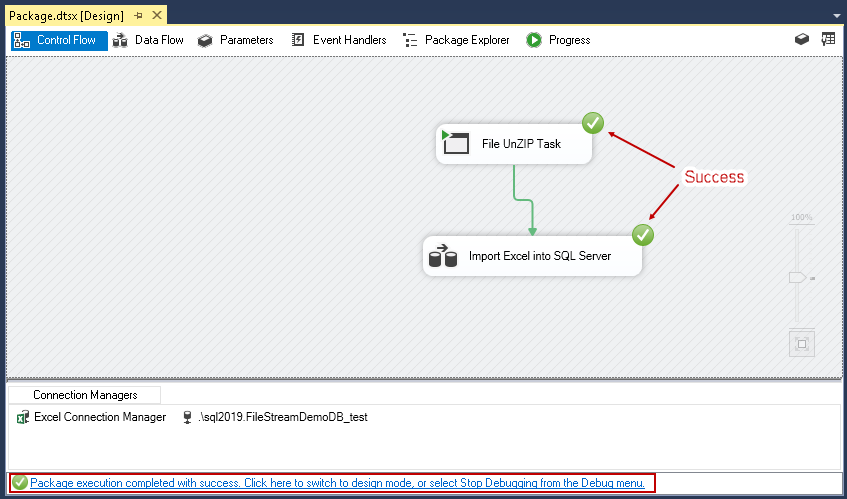This screenshot has width=847, height=499.
Task: Click Import Excel task success checkmark
Action: click(x=643, y=235)
